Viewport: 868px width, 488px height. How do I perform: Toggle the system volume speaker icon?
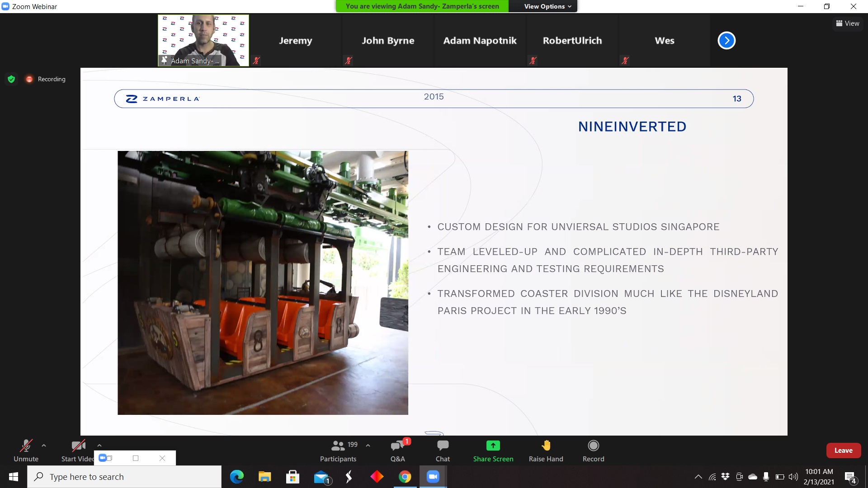(793, 477)
